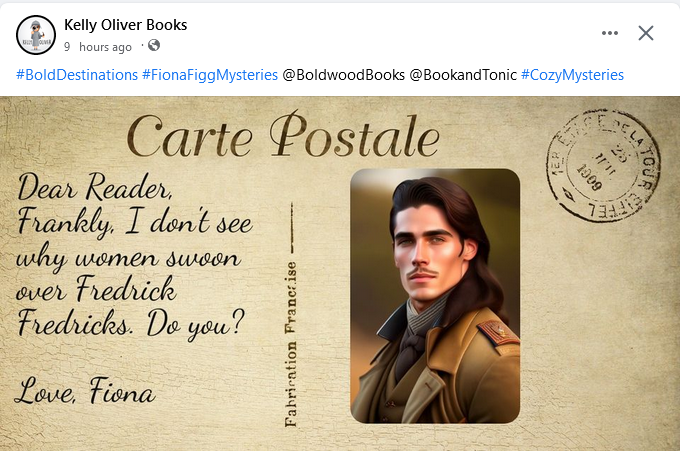Click the globe public-audience icon

[x=154, y=45]
